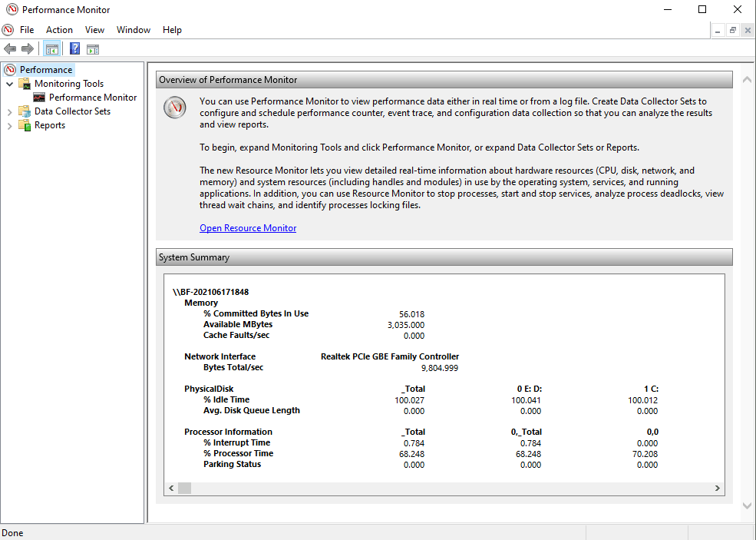Expand the Data Collector Sets node

point(10,111)
